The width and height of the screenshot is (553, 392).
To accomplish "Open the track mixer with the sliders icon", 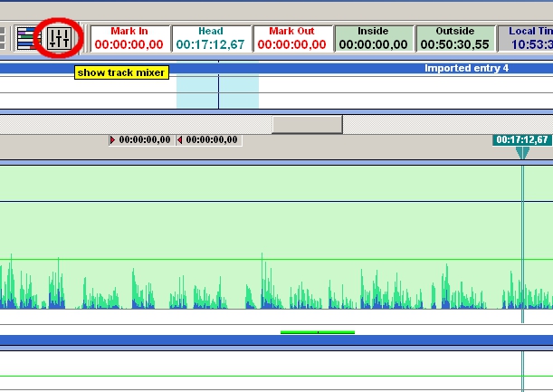I will [x=59, y=38].
